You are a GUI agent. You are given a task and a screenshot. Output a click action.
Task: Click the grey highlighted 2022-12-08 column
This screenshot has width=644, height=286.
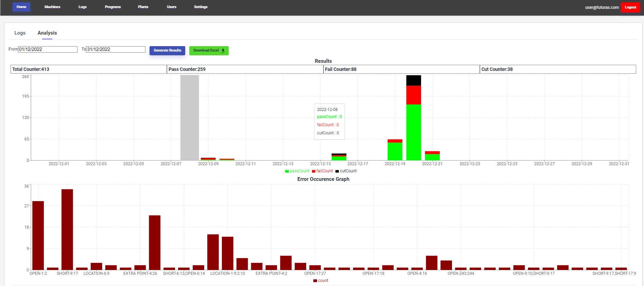[190, 118]
